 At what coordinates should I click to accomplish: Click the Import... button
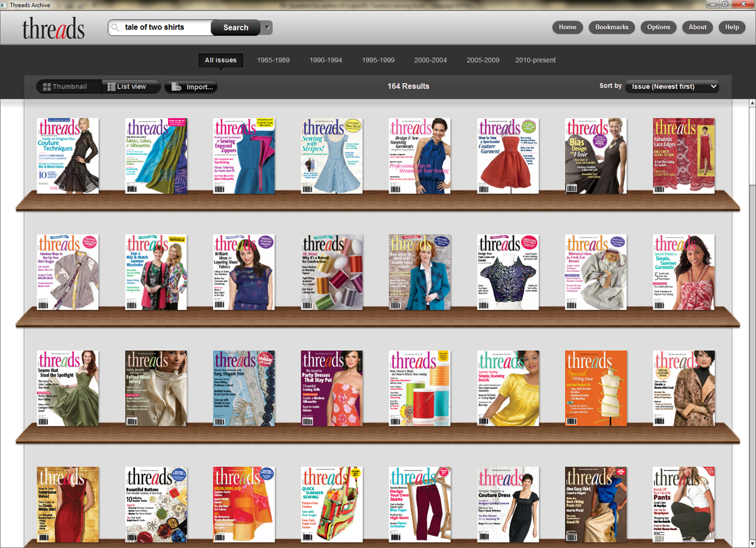coord(191,87)
